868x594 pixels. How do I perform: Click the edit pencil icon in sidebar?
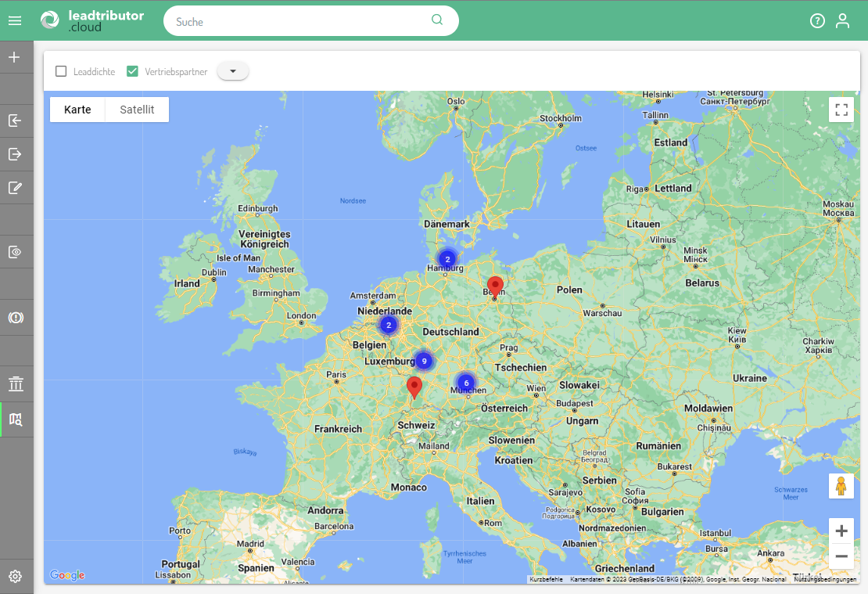coord(15,187)
